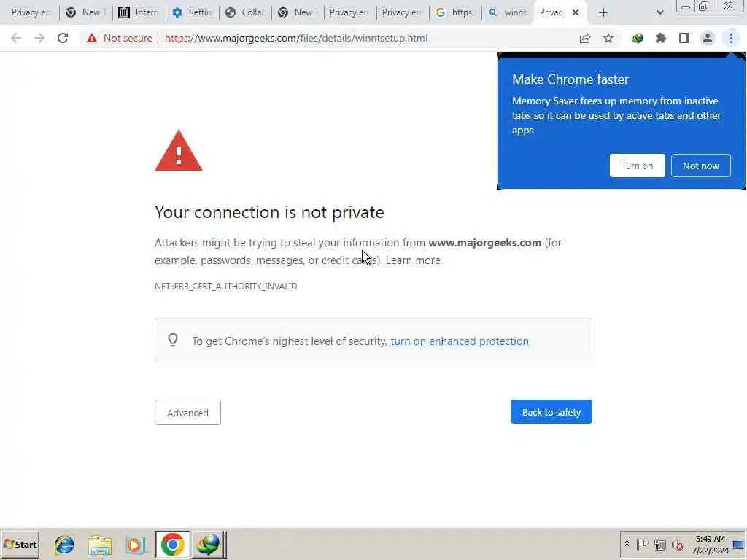Open Internet Download Manager taskbar icon
The height and width of the screenshot is (560, 747).
coord(209,545)
